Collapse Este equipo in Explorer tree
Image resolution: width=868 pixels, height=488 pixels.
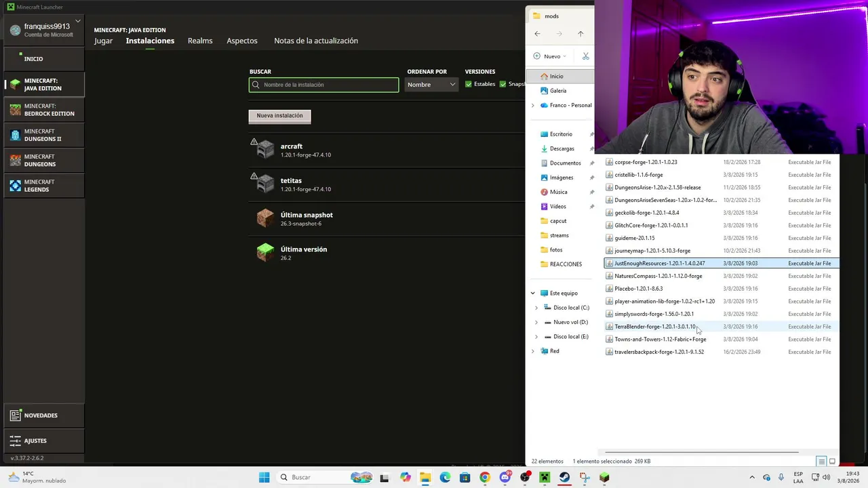click(x=532, y=293)
